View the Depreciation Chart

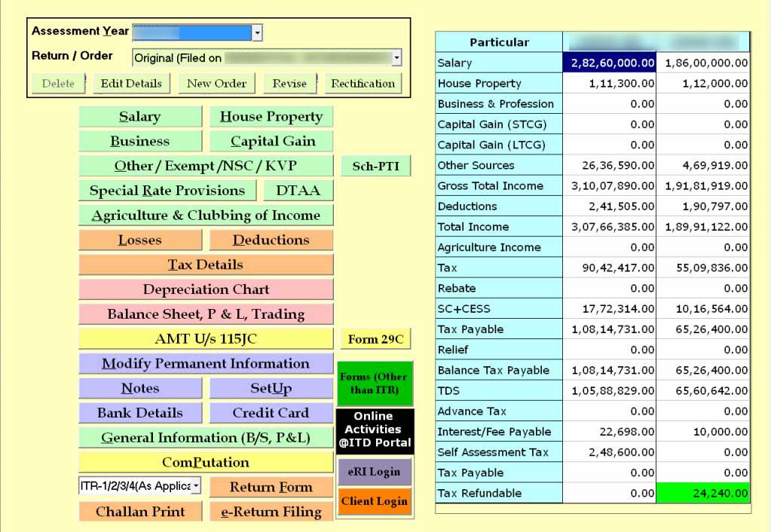point(206,289)
